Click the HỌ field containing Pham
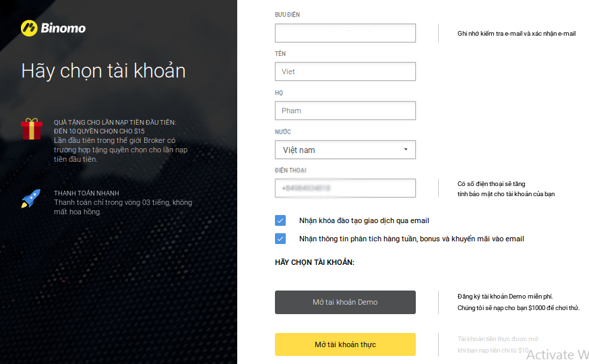The width and height of the screenshot is (589, 364). [345, 111]
